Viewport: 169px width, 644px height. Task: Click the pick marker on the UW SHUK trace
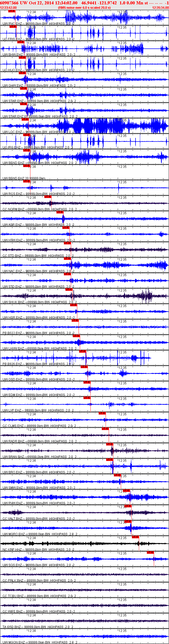[x=69, y=290]
